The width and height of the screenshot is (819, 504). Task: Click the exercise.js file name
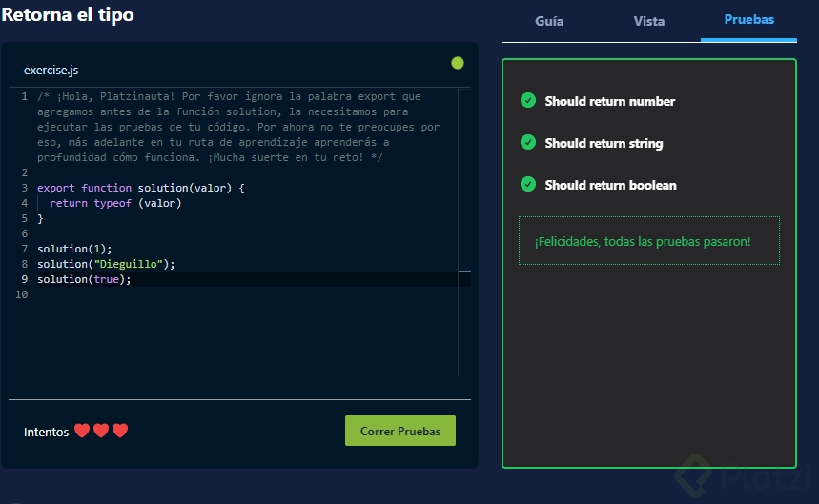51,70
